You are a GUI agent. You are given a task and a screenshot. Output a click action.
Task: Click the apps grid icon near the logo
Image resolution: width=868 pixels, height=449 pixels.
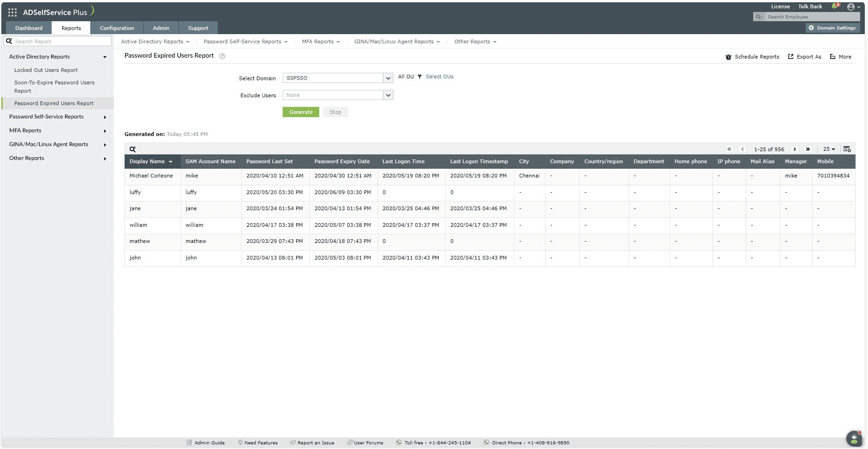click(12, 12)
